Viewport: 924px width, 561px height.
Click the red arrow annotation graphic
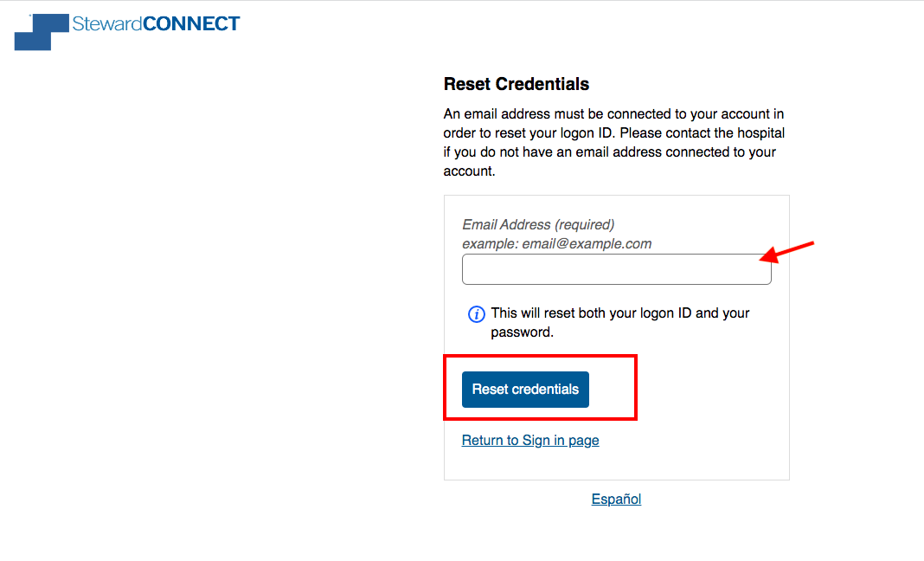(x=787, y=252)
